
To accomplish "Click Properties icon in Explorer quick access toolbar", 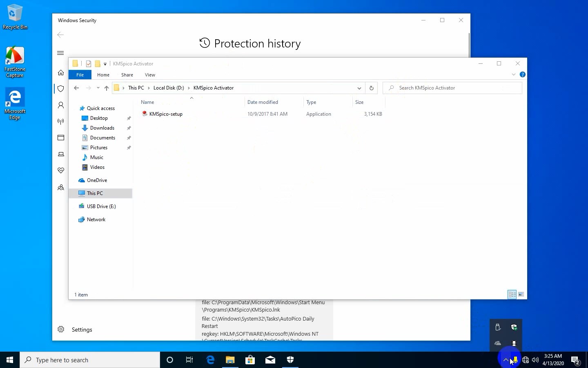I will click(x=89, y=64).
